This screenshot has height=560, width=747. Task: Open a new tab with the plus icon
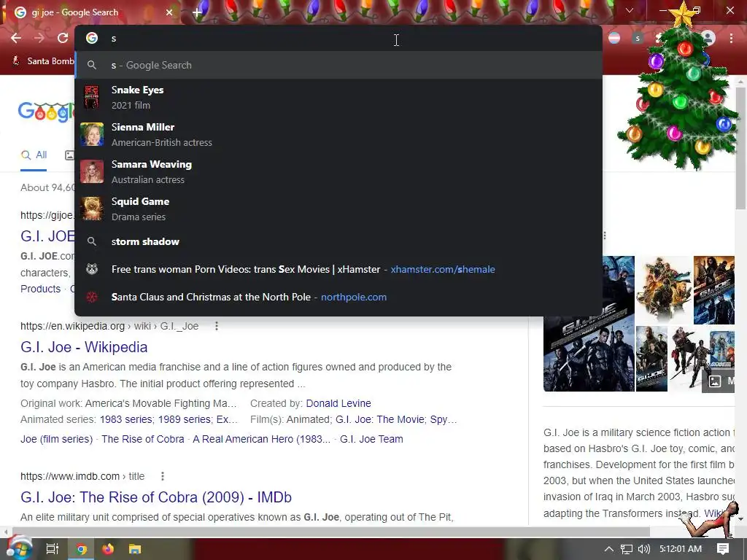(x=197, y=13)
